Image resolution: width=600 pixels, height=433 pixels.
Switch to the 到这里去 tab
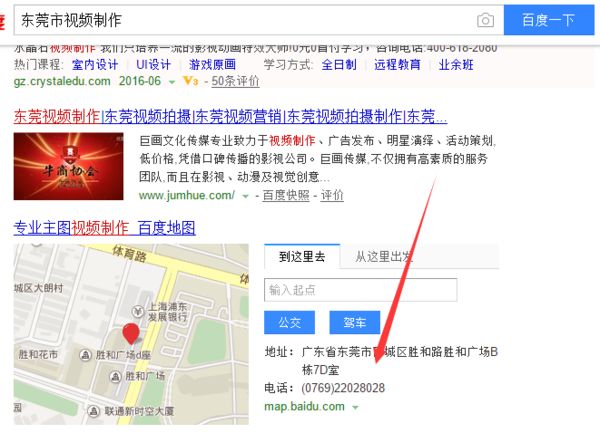click(x=302, y=256)
